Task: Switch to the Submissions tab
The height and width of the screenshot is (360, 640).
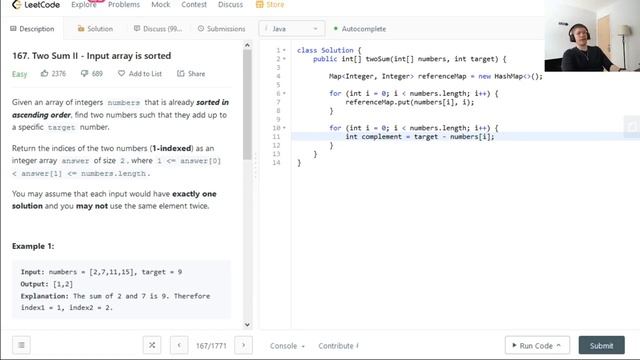Action: click(x=222, y=29)
